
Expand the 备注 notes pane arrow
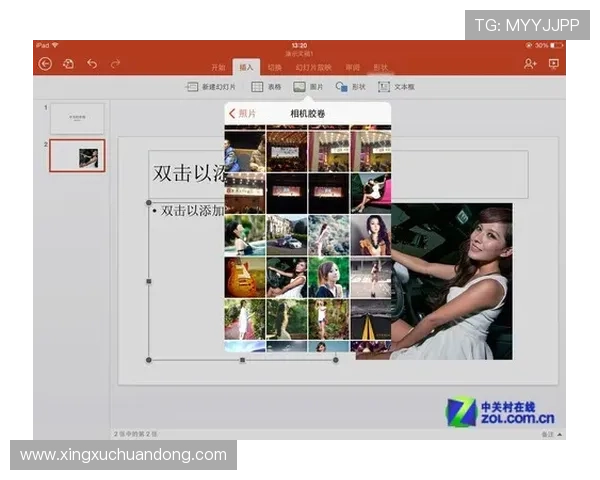560,434
